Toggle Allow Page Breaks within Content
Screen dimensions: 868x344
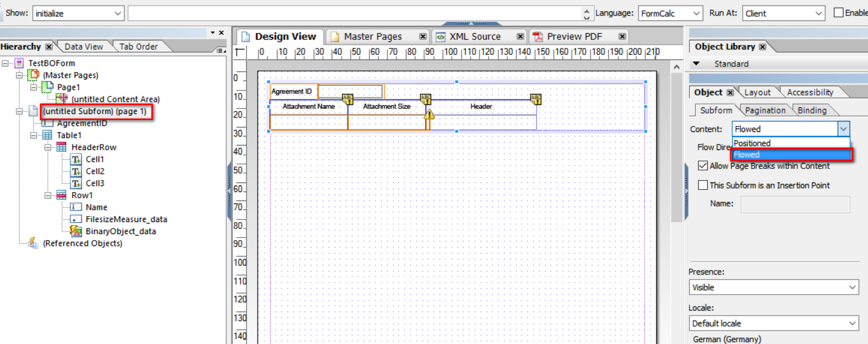(x=703, y=165)
